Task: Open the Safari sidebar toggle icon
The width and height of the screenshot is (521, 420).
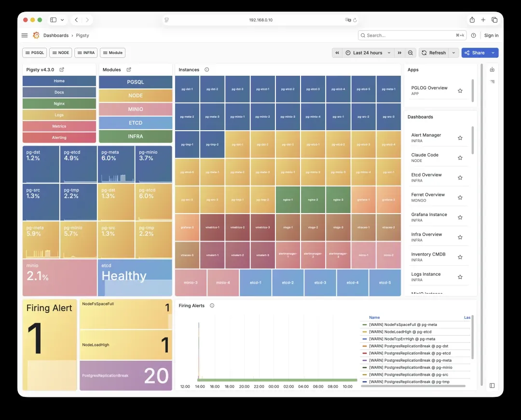Action: tap(53, 20)
